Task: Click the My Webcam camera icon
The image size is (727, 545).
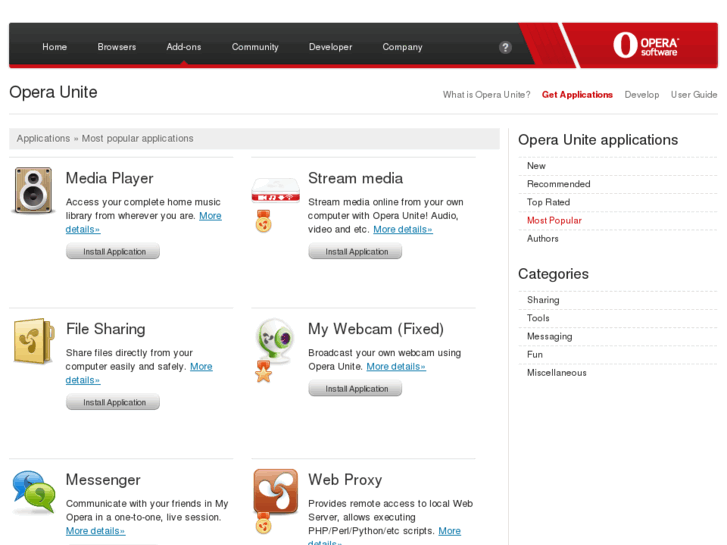Action: [275, 339]
